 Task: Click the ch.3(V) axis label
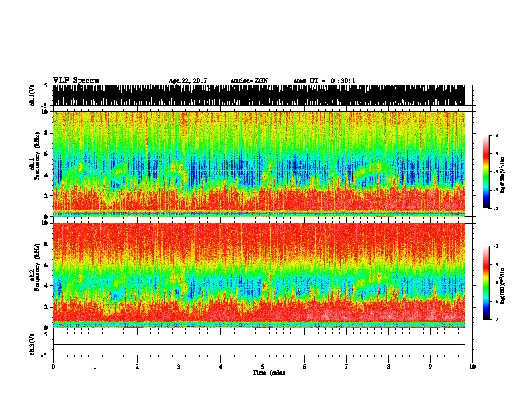coord(32,345)
